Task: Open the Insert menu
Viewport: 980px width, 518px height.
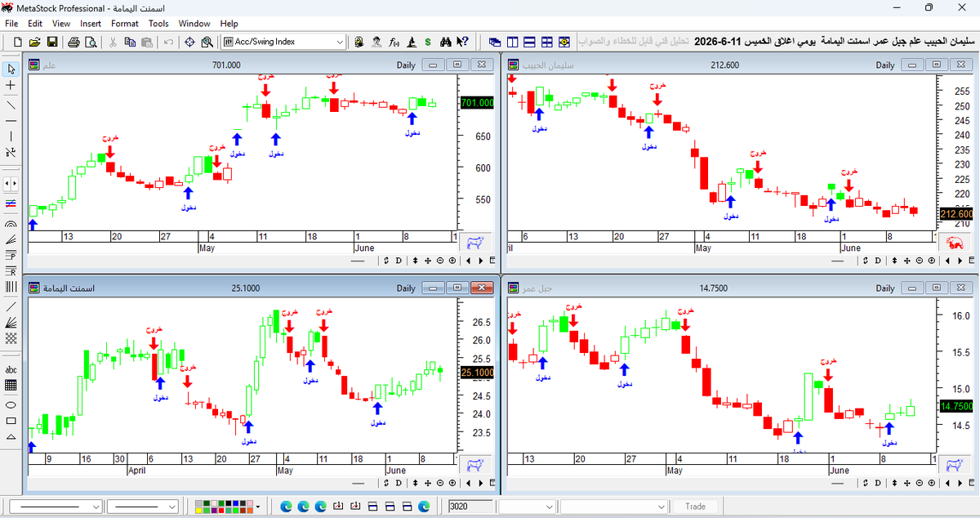Action: point(91,24)
